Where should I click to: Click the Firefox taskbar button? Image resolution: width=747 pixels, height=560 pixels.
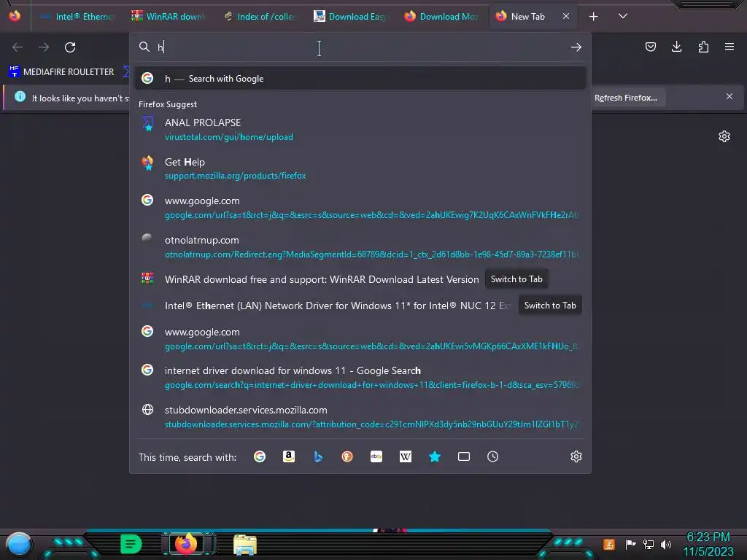click(186, 544)
